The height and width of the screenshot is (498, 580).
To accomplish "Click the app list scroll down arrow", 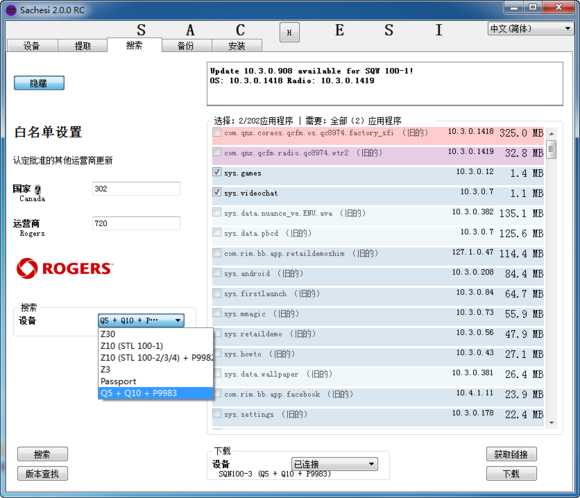I will (x=552, y=423).
